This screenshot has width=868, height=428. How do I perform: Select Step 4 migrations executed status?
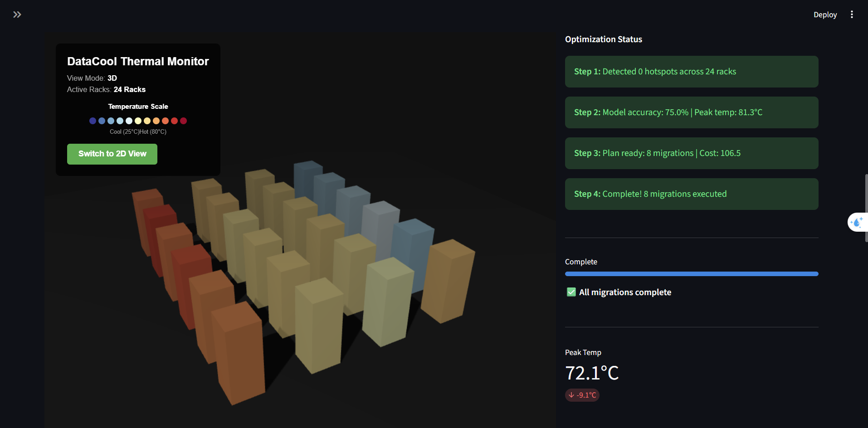(x=691, y=194)
